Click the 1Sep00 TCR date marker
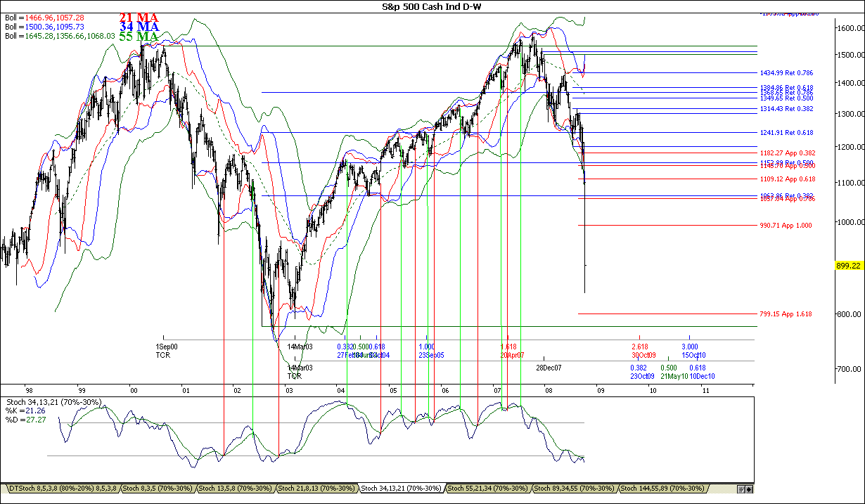Viewport: 865px width, 504px height. (x=166, y=351)
